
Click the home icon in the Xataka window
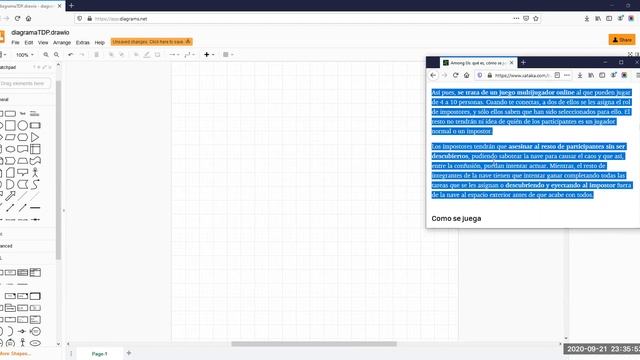(x=467, y=75)
